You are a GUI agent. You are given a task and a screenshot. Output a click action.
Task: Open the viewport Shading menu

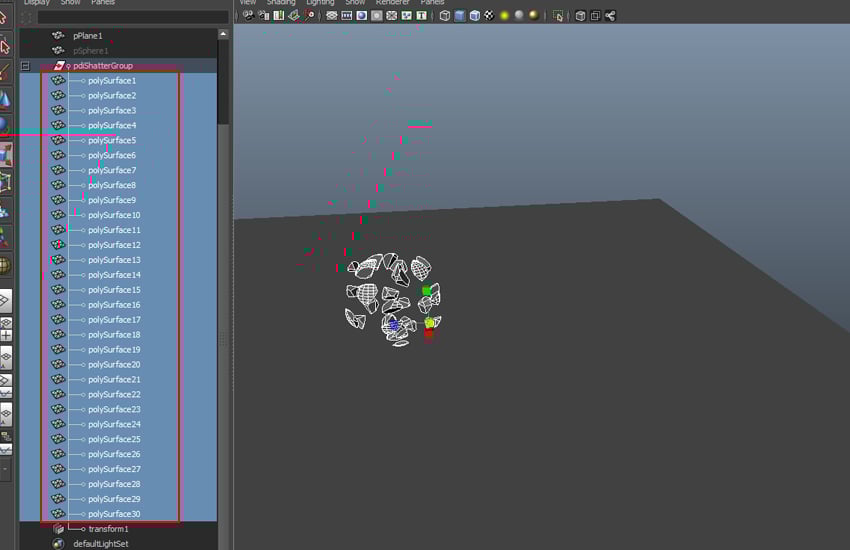(281, 3)
